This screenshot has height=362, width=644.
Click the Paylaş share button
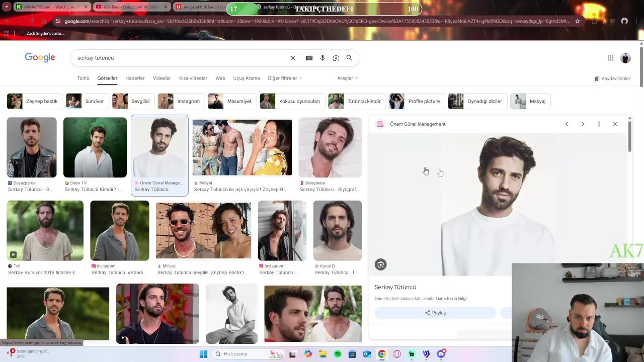[x=435, y=313]
